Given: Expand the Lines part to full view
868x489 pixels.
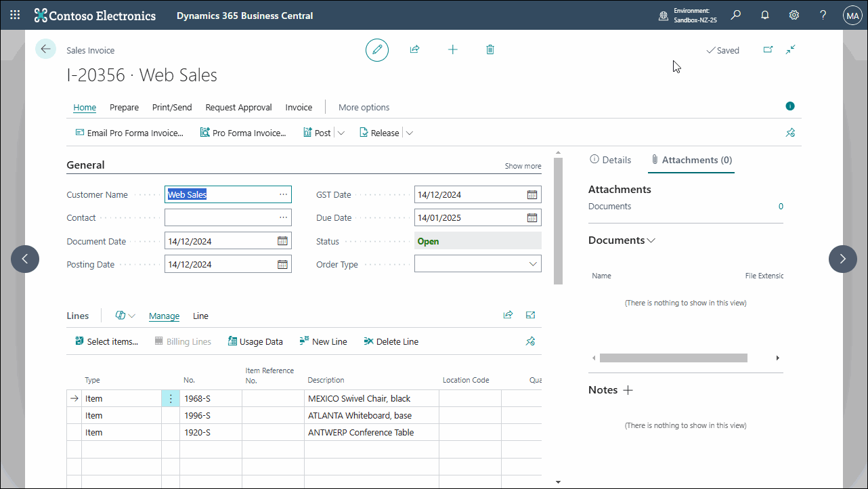Looking at the screenshot, I should coord(530,315).
